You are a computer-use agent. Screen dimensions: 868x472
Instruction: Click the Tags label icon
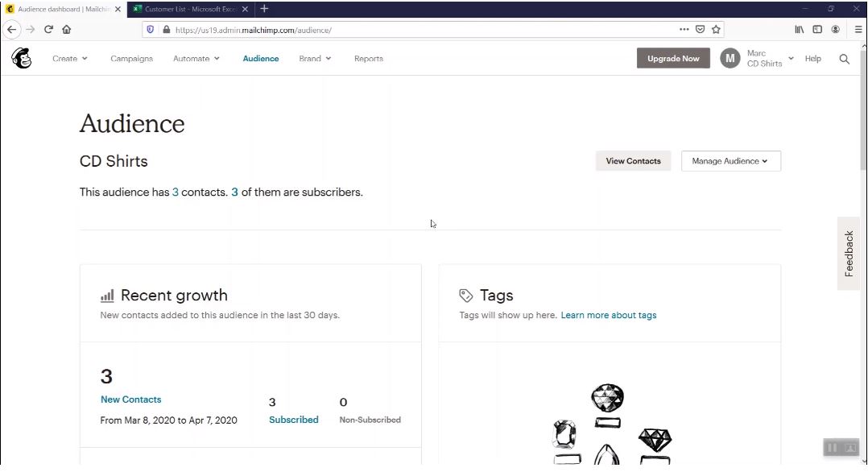tap(466, 296)
